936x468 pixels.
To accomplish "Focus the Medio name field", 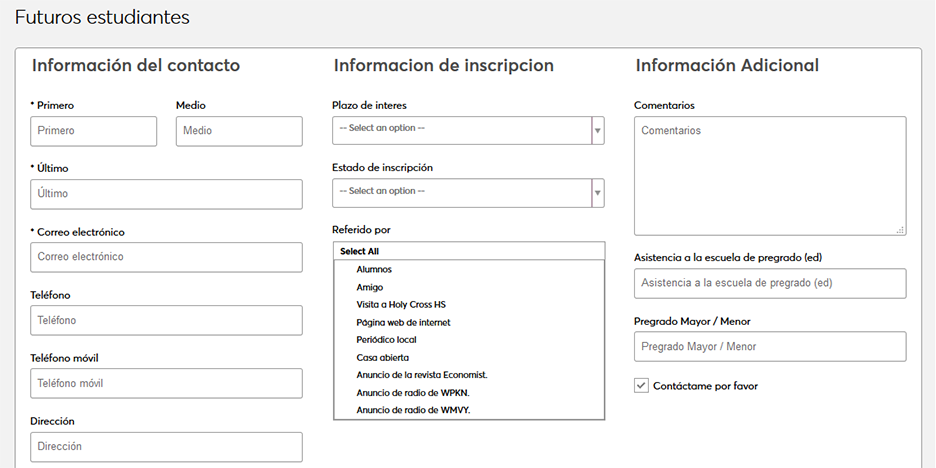I will (x=239, y=131).
